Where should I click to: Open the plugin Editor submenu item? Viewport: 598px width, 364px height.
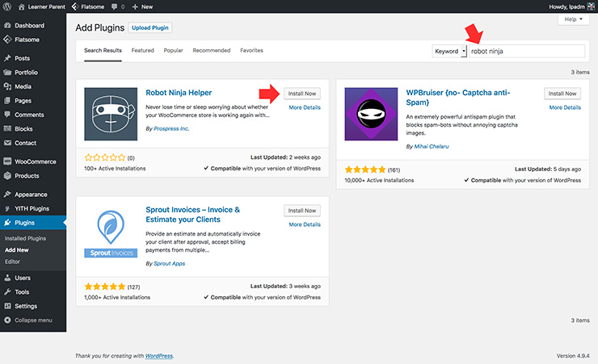coord(12,261)
